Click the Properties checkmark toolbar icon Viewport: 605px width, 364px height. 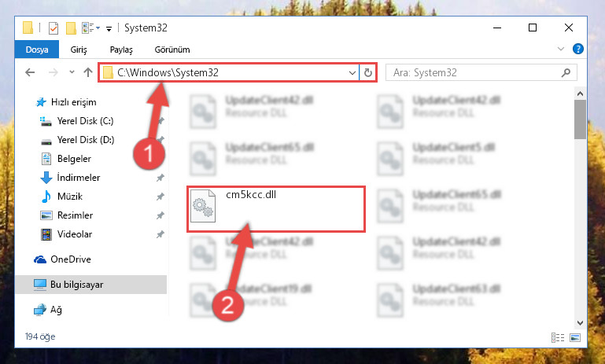pyautogui.click(x=53, y=28)
